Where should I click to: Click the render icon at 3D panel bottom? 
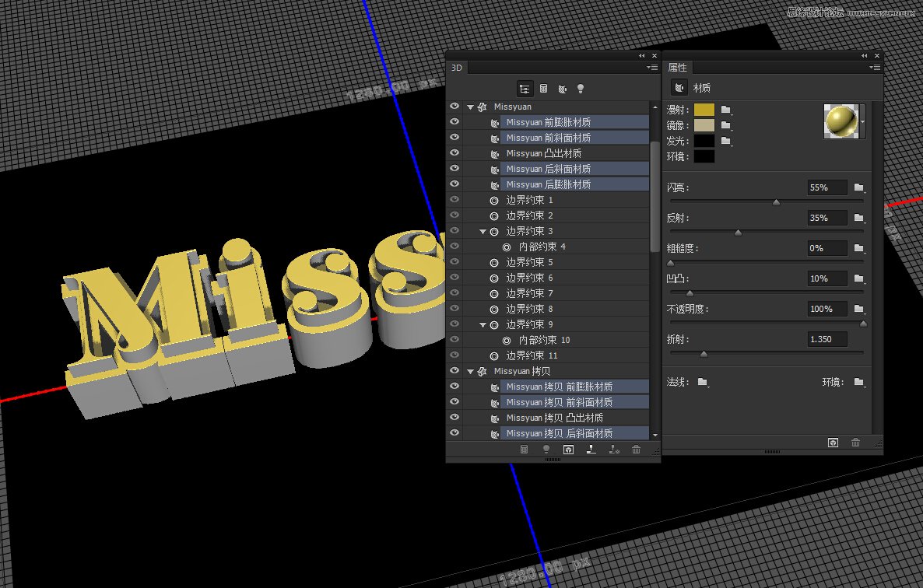click(568, 450)
